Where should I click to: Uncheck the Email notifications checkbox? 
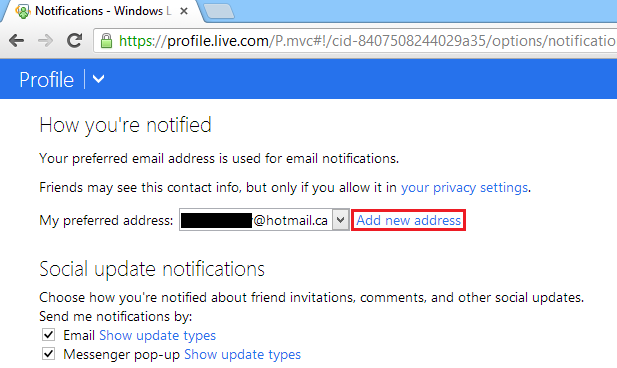tap(48, 335)
